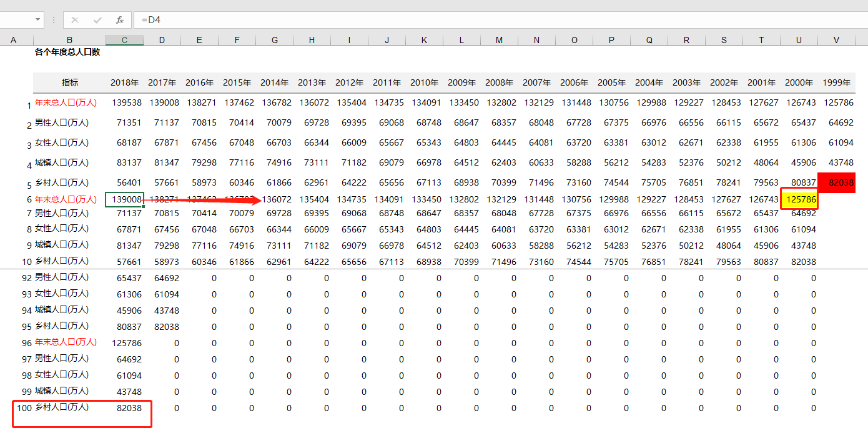Select column header M

[x=500, y=40]
